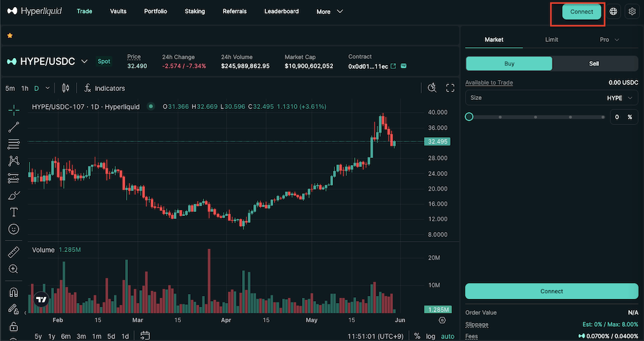Set chart range to 6m
The image size is (644, 341).
pos(66,336)
